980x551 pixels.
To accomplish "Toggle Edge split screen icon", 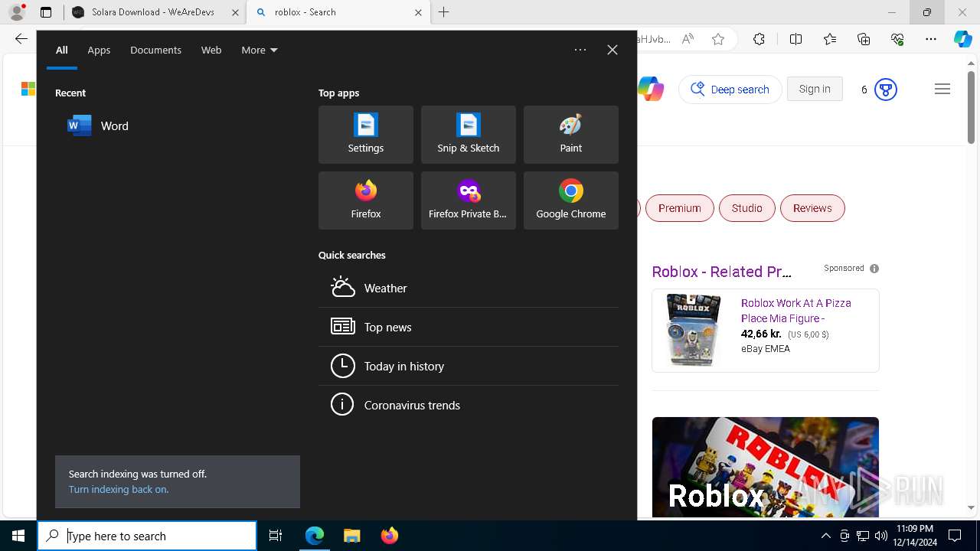I will tap(795, 39).
